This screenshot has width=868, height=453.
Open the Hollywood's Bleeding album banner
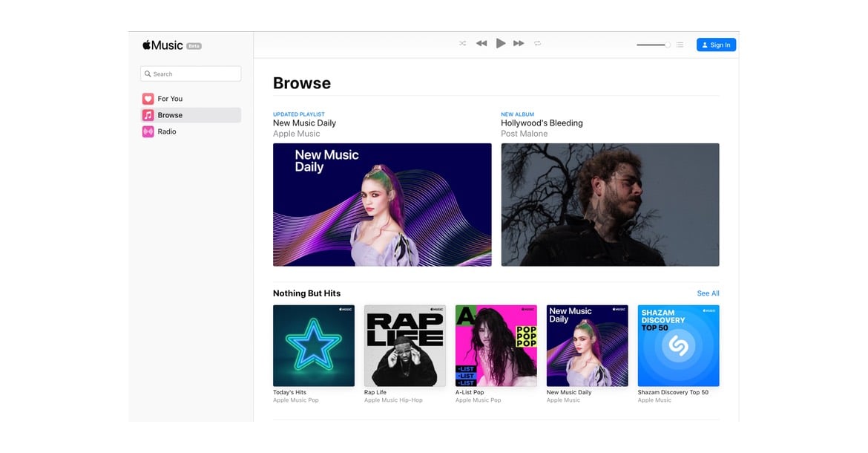[610, 204]
